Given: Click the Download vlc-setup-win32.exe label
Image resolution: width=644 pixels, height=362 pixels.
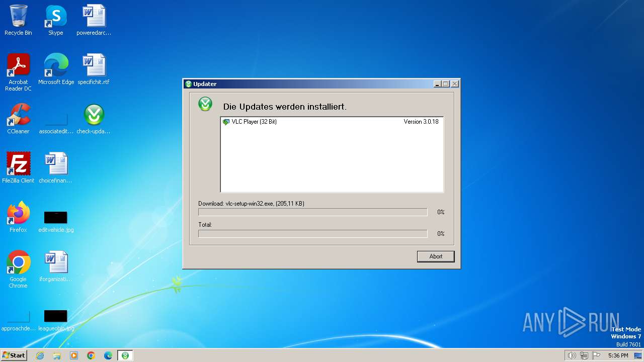Looking at the screenshot, I should [x=251, y=204].
